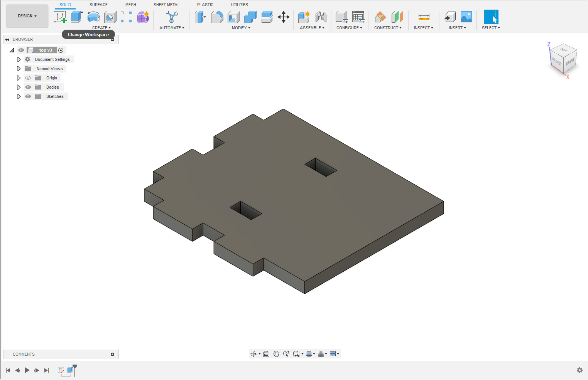Viewport: 588px width, 380px height.
Task: Click the Automate fork icon
Action: (x=172, y=17)
